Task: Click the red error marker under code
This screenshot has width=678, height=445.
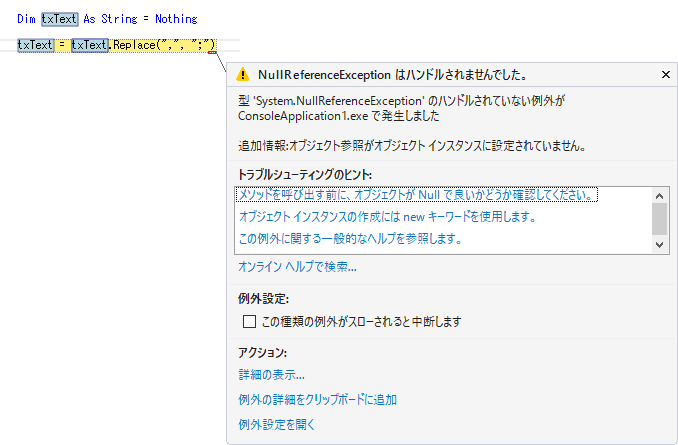Action: pos(212,52)
